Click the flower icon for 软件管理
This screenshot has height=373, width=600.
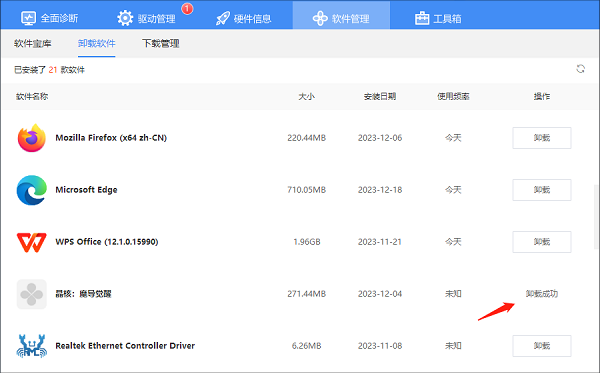[320, 18]
